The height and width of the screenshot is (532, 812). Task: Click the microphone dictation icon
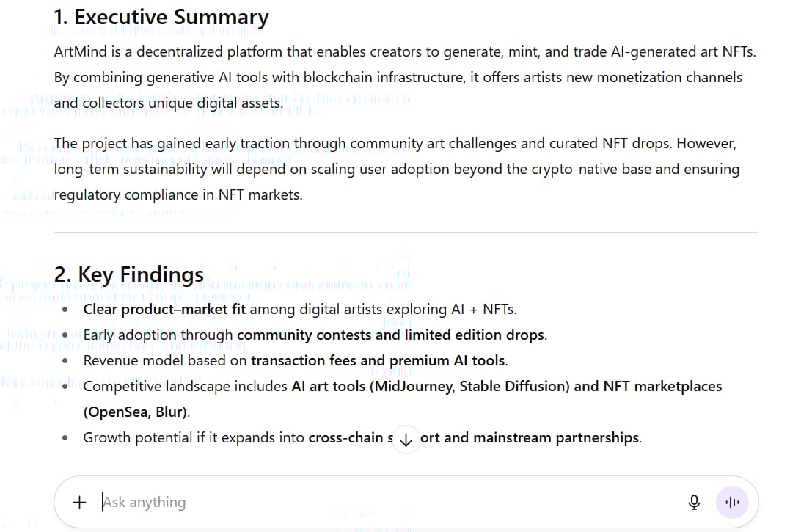click(694, 502)
